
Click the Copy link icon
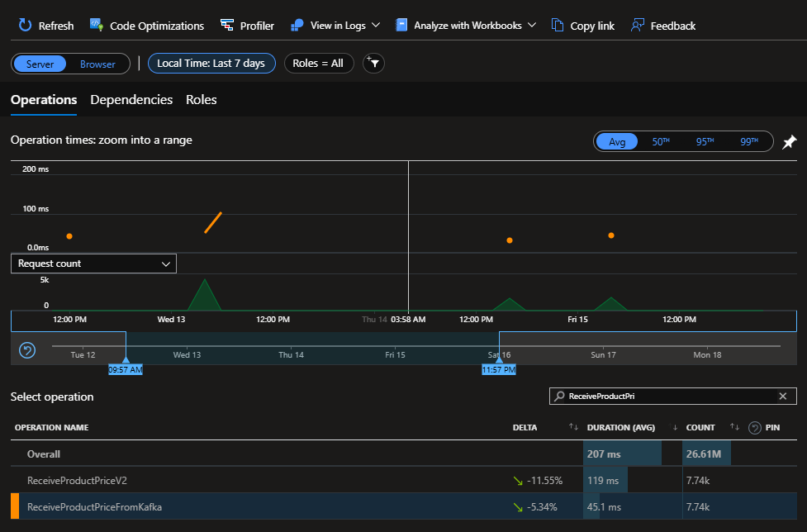[x=558, y=26]
